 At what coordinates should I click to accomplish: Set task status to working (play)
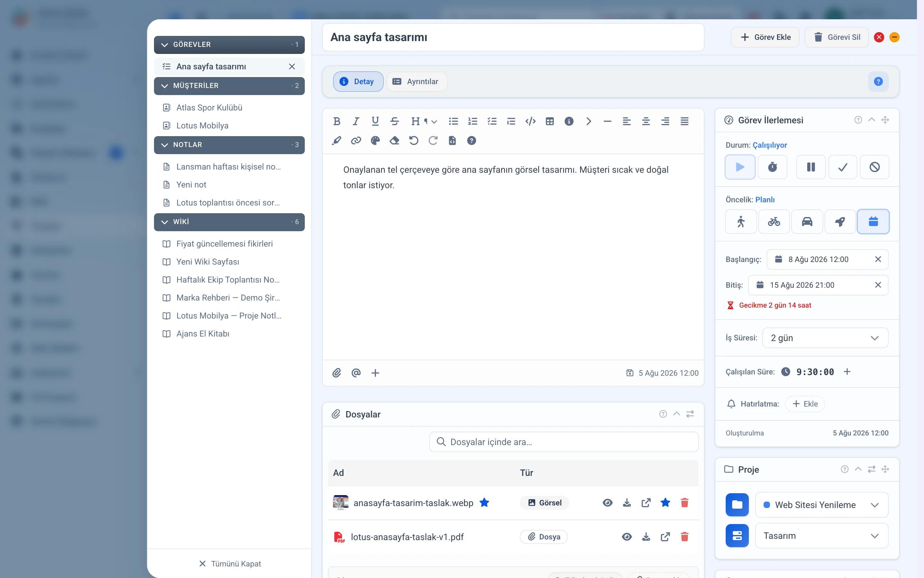pyautogui.click(x=740, y=167)
